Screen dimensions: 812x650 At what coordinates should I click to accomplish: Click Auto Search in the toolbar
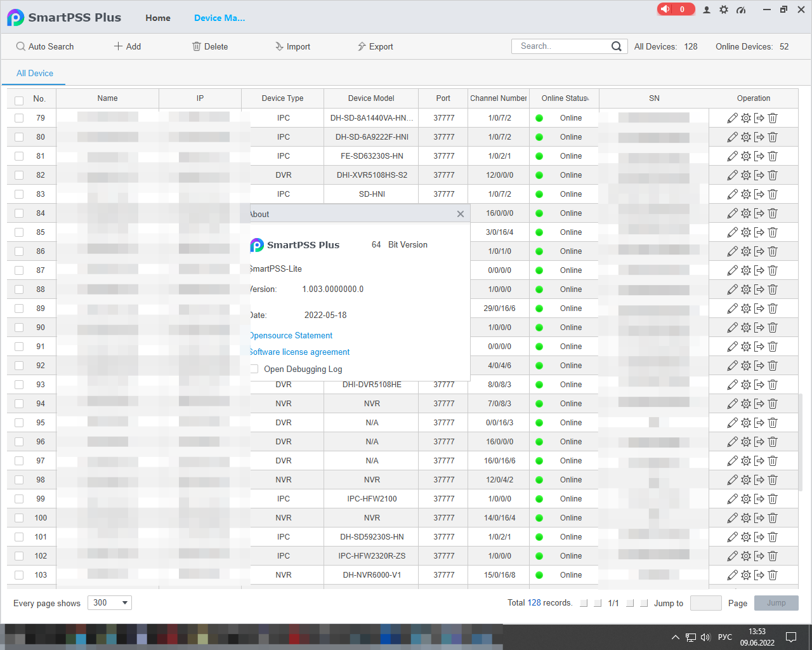coord(45,46)
